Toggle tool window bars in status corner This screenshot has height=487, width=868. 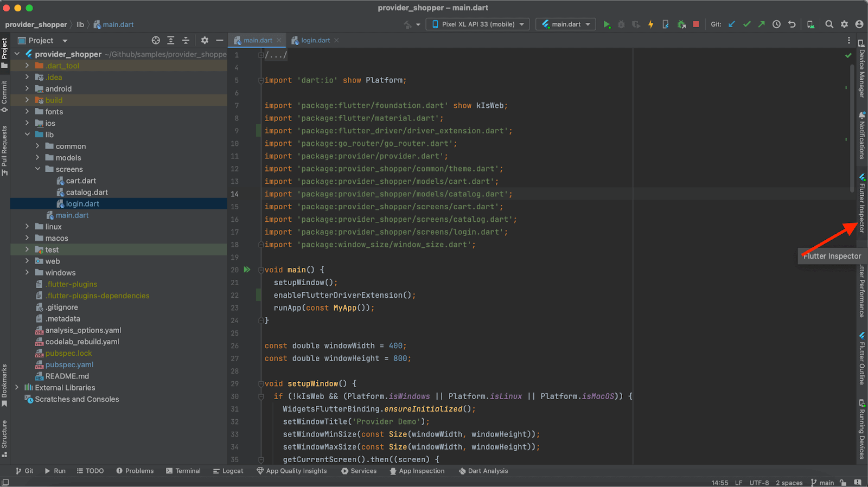coord(5,482)
